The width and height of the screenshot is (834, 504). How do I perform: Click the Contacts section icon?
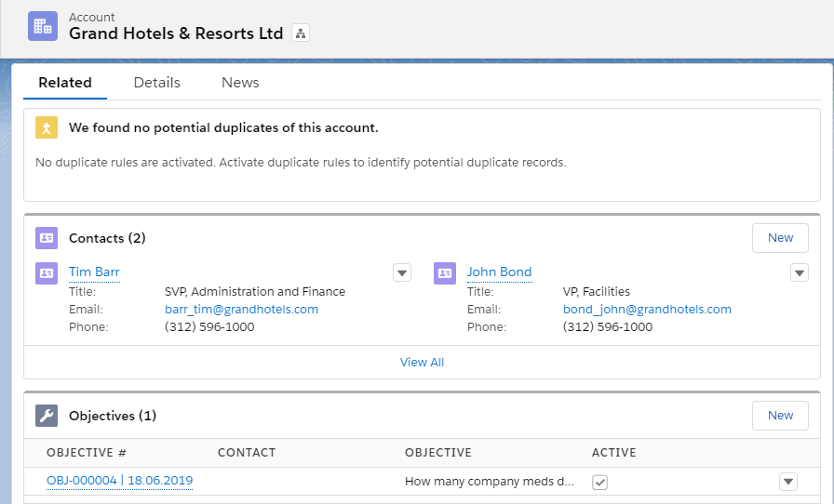coord(47,238)
